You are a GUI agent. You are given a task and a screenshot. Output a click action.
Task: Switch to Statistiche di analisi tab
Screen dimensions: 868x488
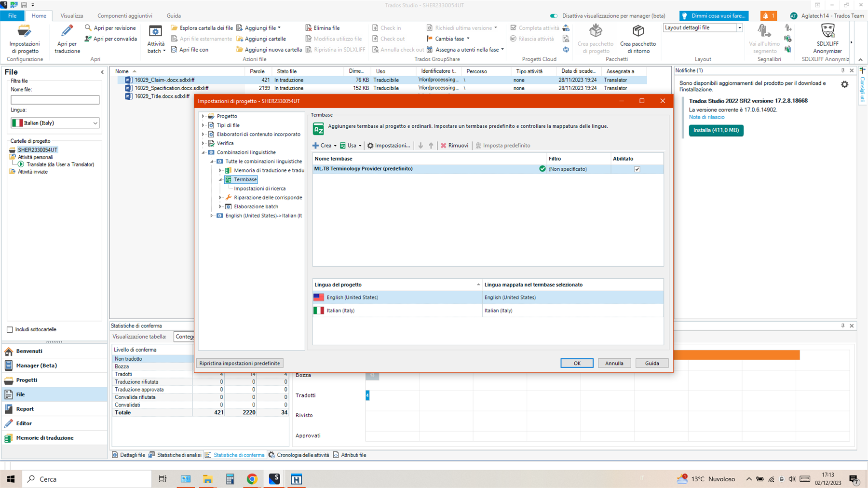click(x=175, y=455)
